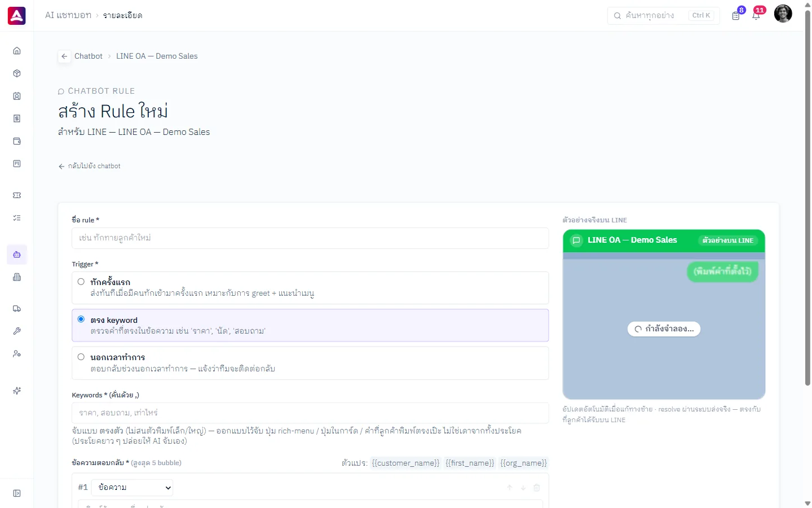This screenshot has height=508, width=812.
Task: Open the AI sparkles sidebar icon
Action: 17,391
